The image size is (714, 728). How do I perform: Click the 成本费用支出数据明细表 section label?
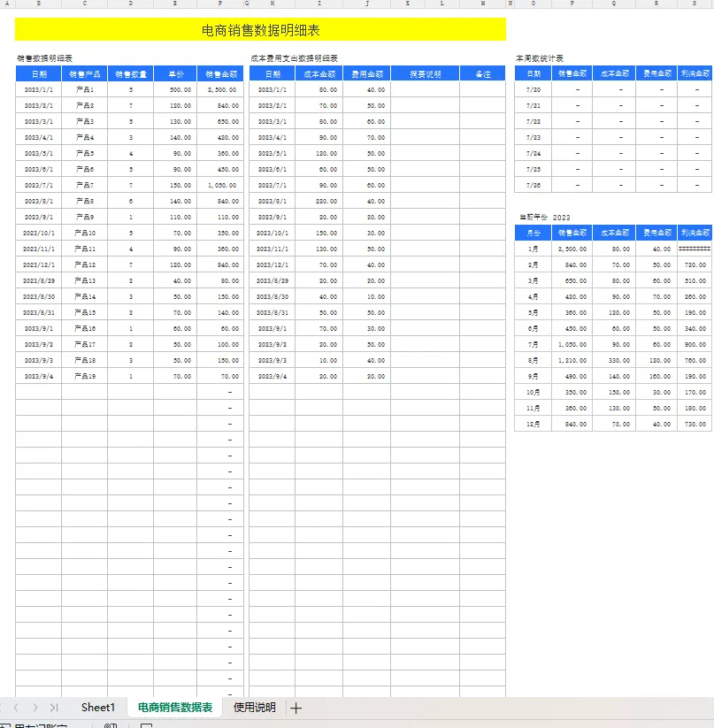pos(294,58)
